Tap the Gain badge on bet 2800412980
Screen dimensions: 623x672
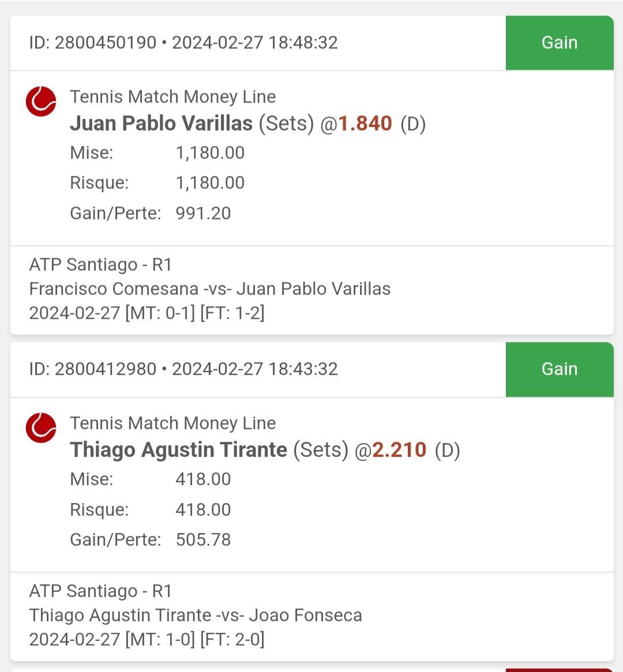click(x=560, y=369)
